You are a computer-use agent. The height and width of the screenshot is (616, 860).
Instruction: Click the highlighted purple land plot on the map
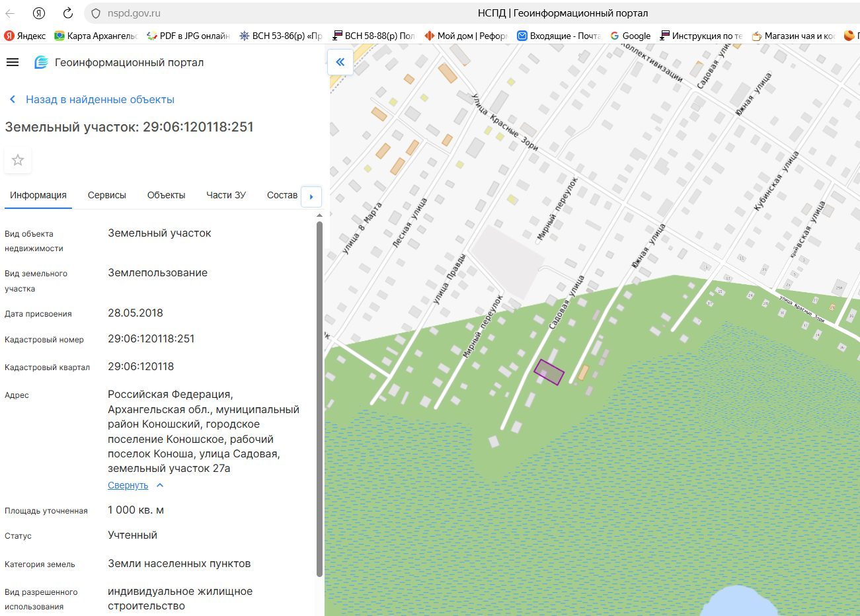(x=549, y=372)
